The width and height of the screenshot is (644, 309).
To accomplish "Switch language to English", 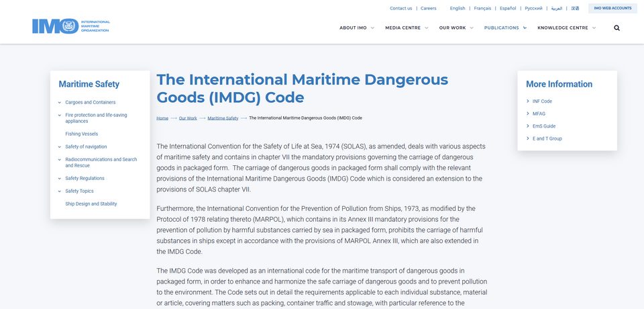I will tap(458, 8).
